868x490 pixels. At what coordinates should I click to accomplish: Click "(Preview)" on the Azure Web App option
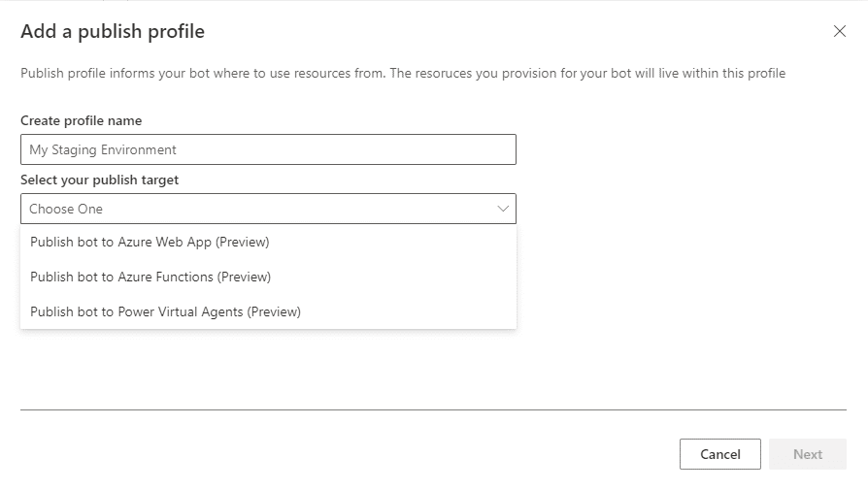pyautogui.click(x=242, y=243)
